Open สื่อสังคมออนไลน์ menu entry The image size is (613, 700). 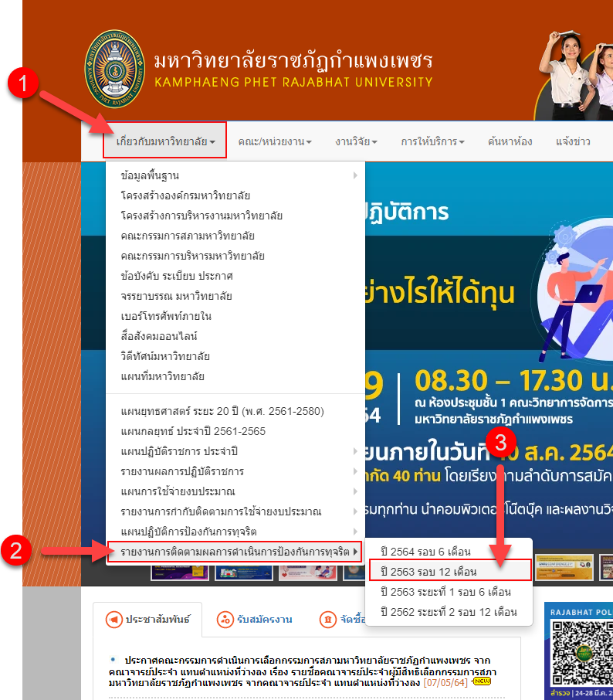[x=235, y=336]
